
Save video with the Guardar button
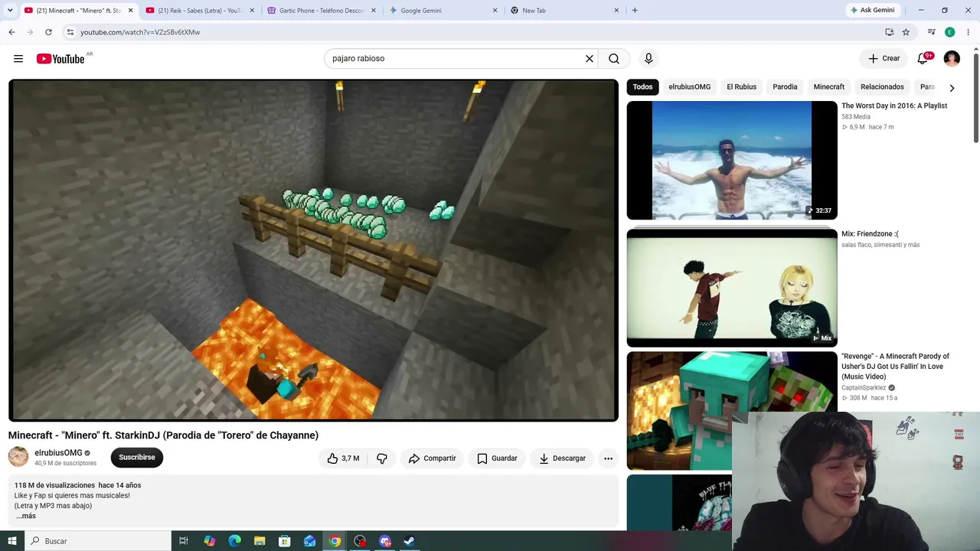497,458
